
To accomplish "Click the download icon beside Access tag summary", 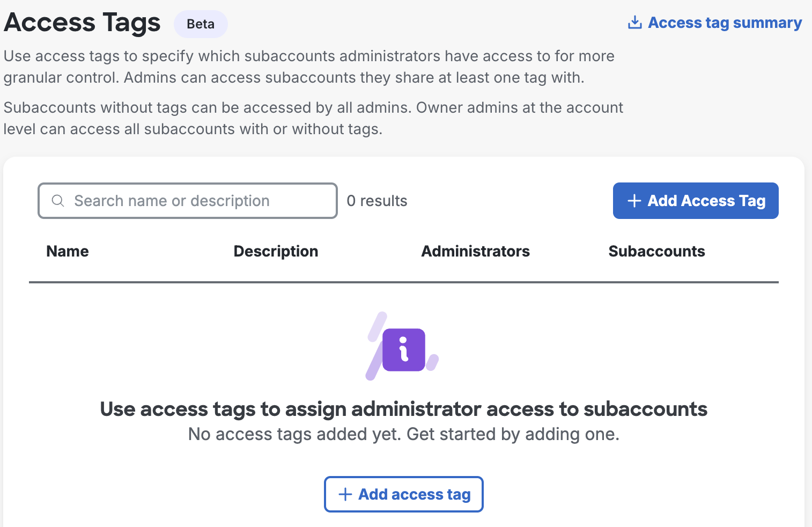I will (x=635, y=22).
